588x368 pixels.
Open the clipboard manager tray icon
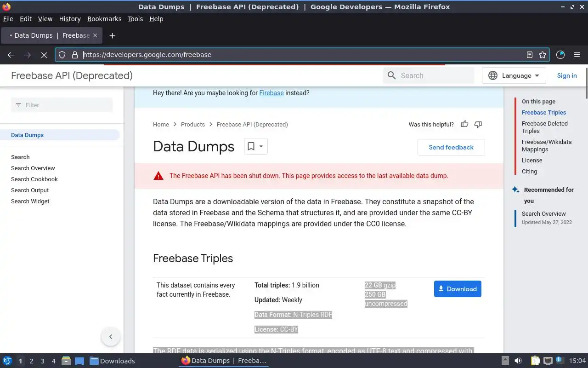point(535,361)
